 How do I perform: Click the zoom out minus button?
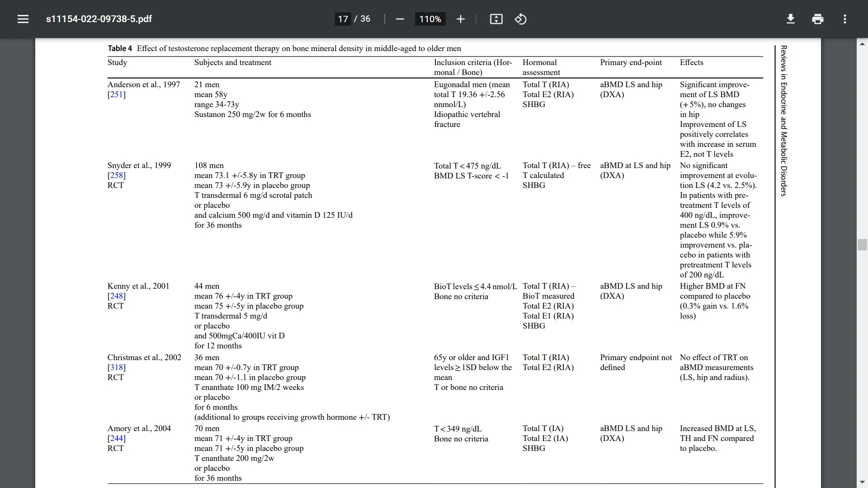400,19
